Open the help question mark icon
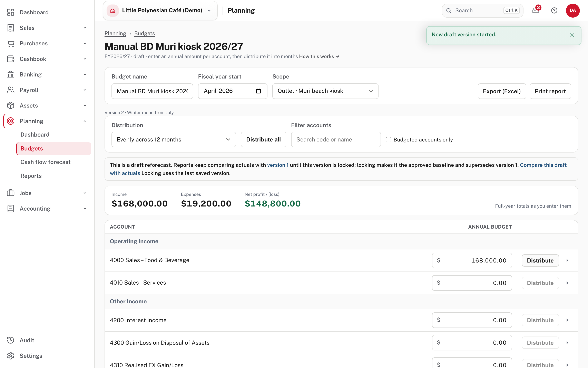The image size is (588, 368). (554, 10)
